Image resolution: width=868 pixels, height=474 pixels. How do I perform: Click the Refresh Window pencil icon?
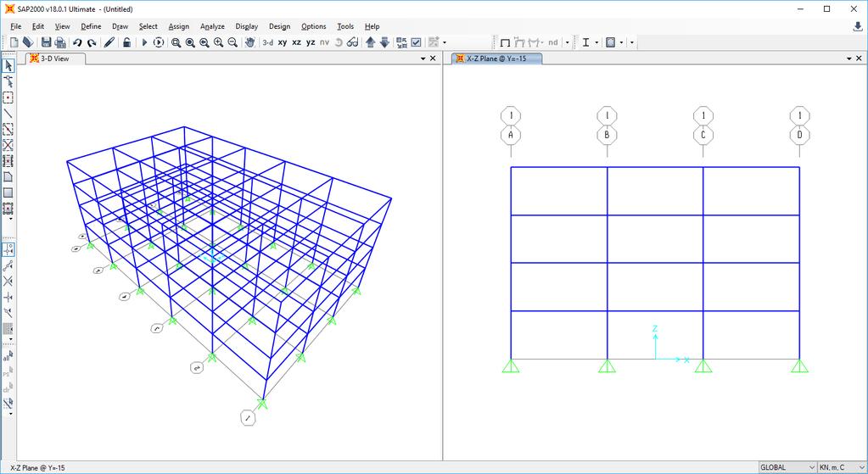(x=109, y=42)
